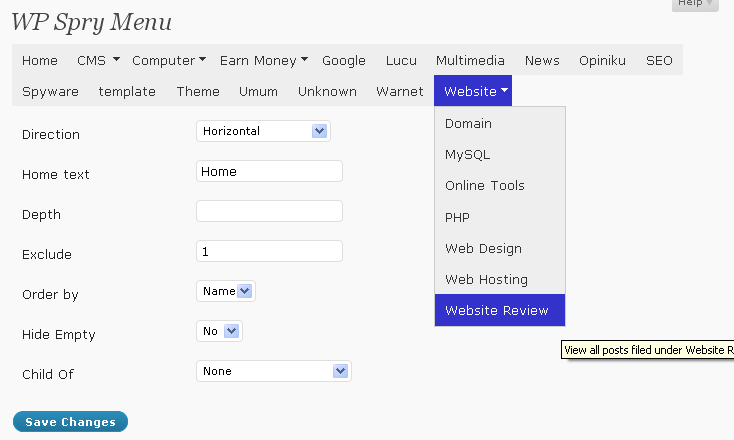The image size is (734, 440).
Task: Select PHP in Website submenu
Action: pos(499,217)
